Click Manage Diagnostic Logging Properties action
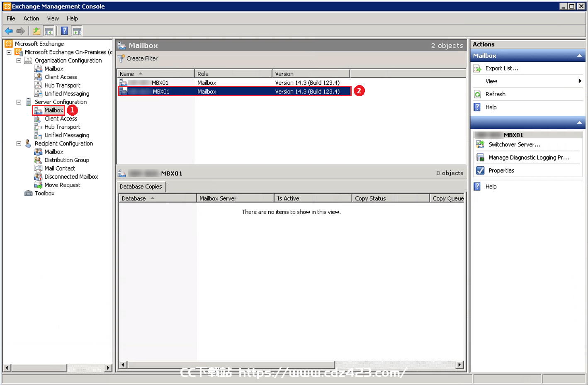The height and width of the screenshot is (385, 588). 529,158
